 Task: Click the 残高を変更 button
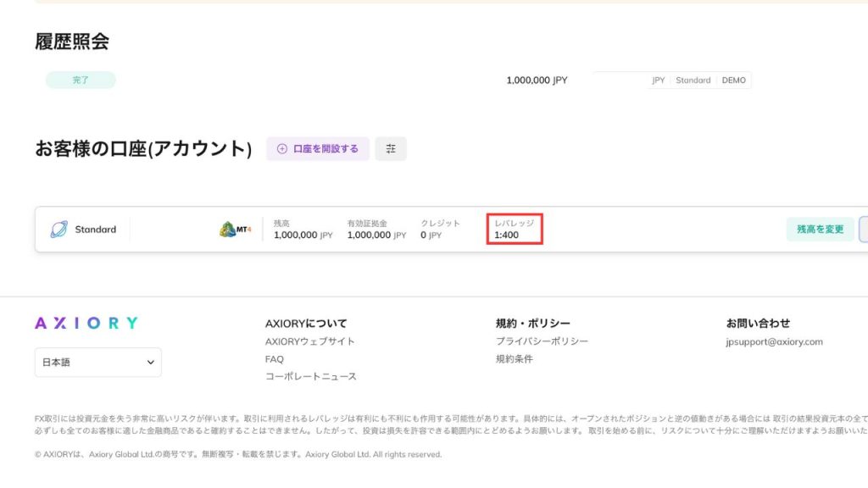pos(820,229)
